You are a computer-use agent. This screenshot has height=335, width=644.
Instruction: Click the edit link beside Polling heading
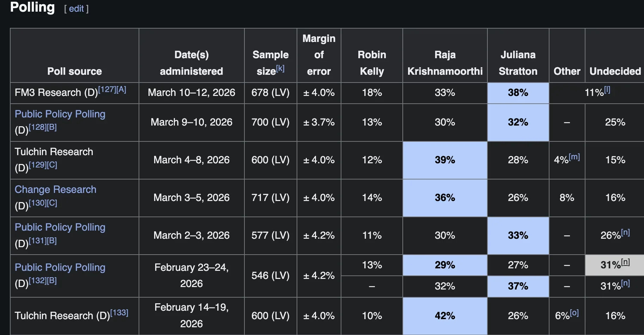click(x=76, y=8)
